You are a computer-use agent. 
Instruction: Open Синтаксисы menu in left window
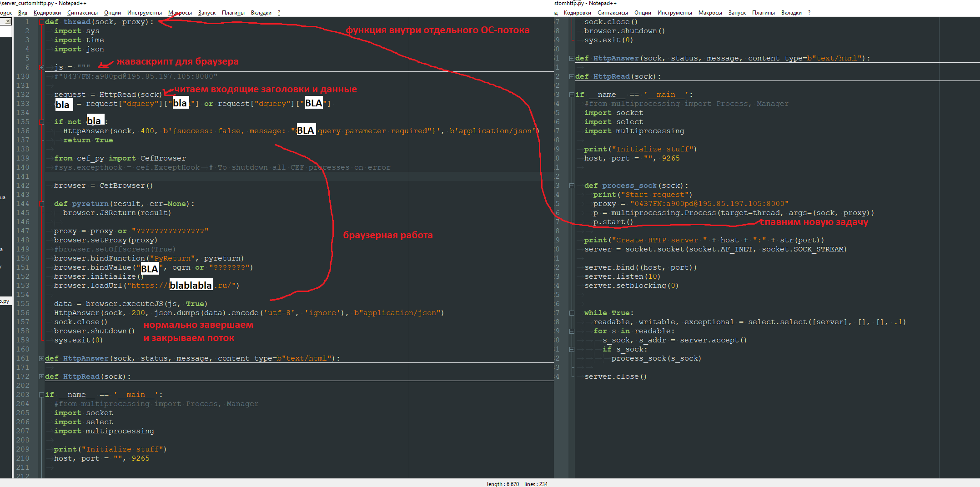[82, 13]
